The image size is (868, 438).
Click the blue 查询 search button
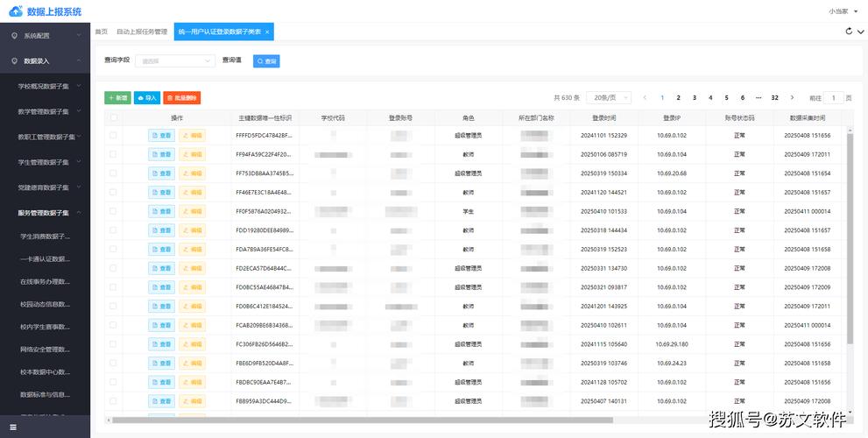[x=266, y=61]
